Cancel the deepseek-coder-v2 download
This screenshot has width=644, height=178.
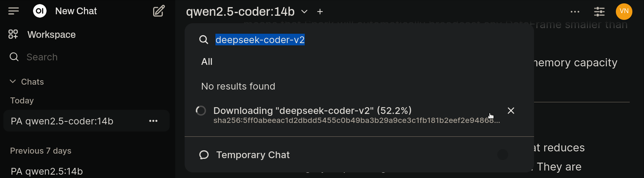[511, 111]
